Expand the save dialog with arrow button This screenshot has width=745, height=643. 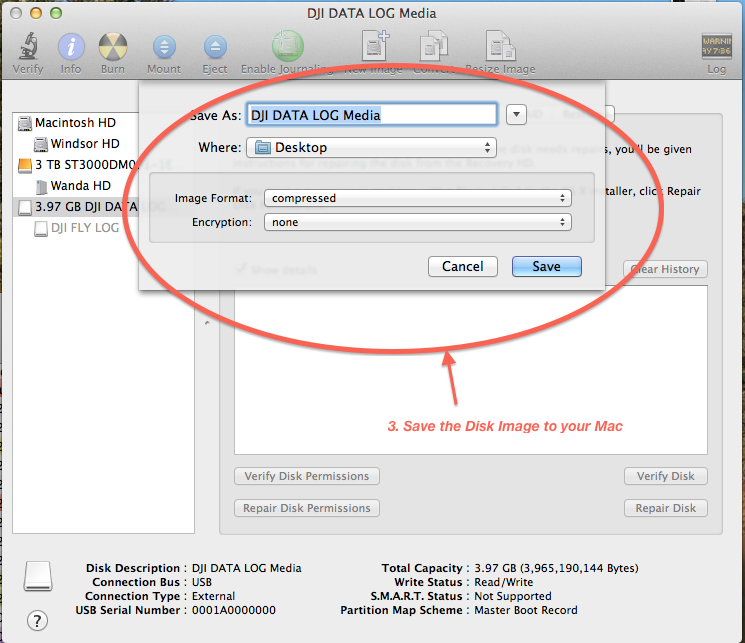[516, 115]
